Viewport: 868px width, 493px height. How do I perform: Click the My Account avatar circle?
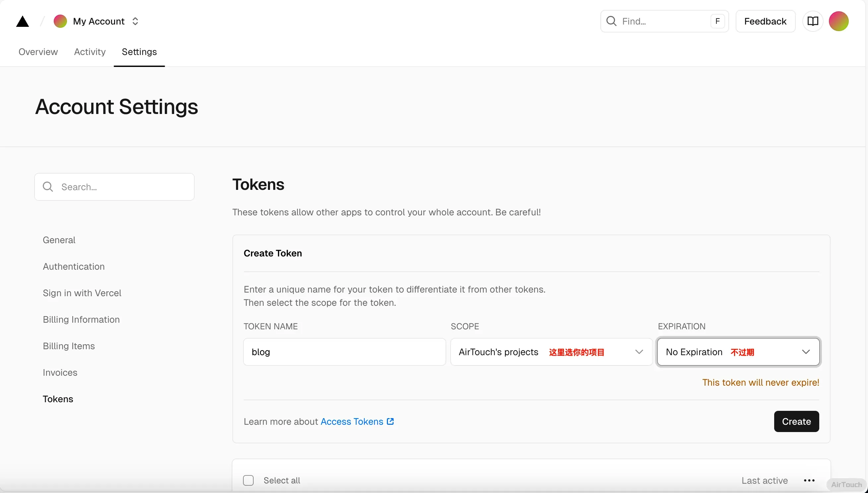pos(60,21)
